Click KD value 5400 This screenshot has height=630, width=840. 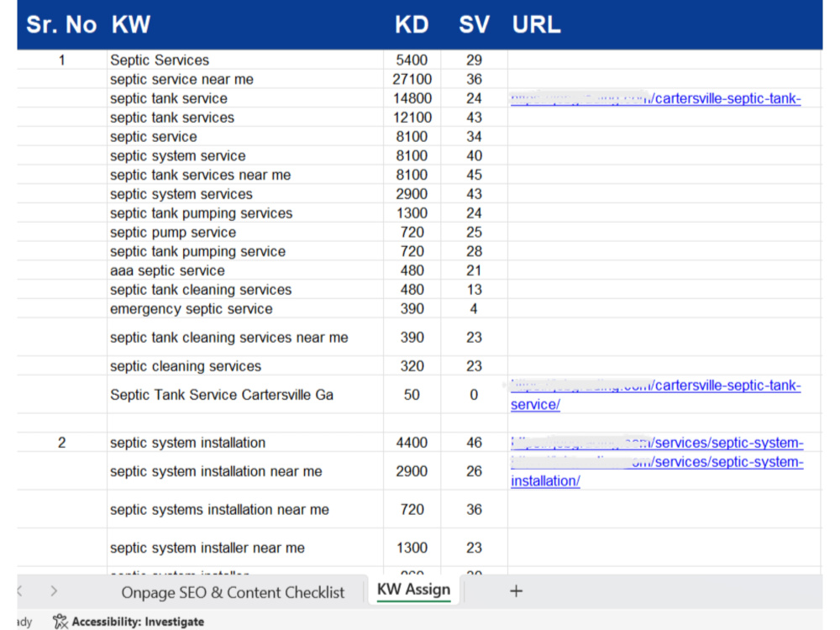click(x=412, y=60)
